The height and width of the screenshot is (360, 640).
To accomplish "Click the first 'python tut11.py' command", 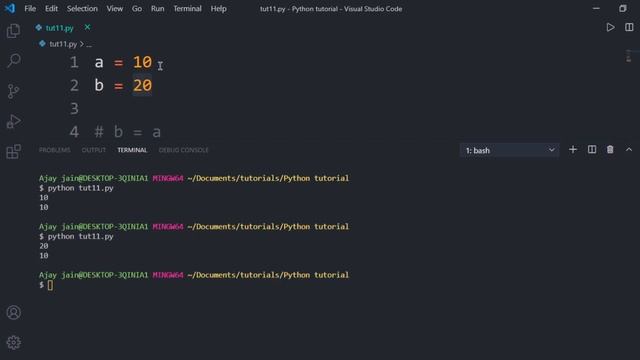I will [x=80, y=188].
